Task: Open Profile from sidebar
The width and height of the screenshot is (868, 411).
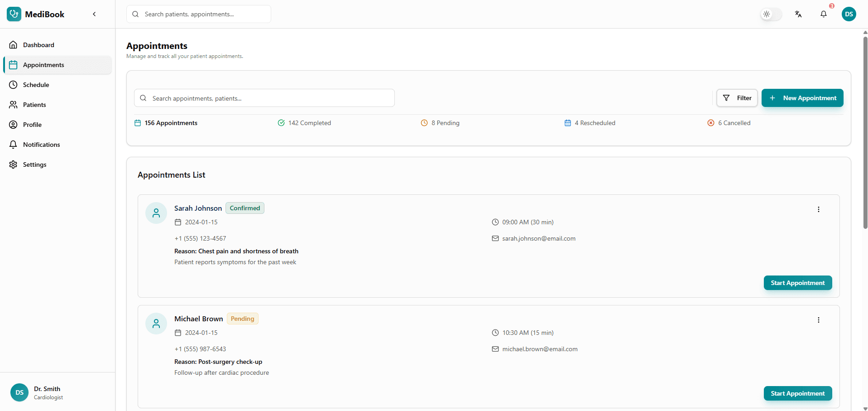Action: [58, 125]
